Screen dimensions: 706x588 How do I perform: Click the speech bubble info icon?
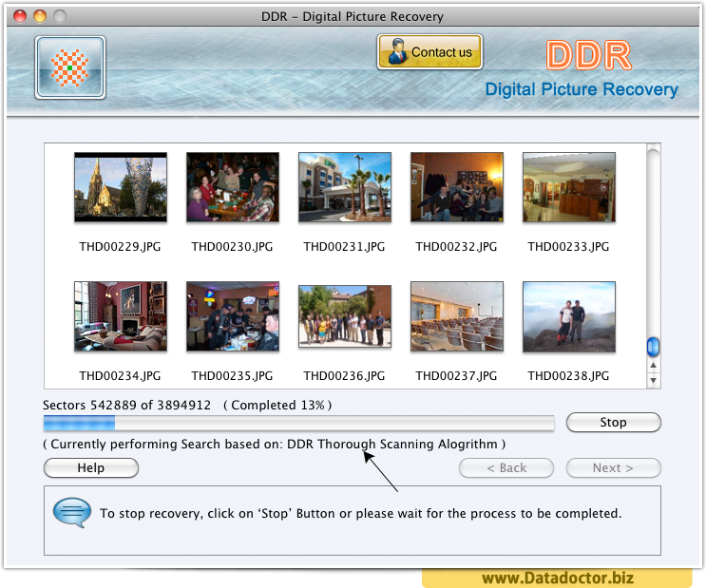(72, 512)
